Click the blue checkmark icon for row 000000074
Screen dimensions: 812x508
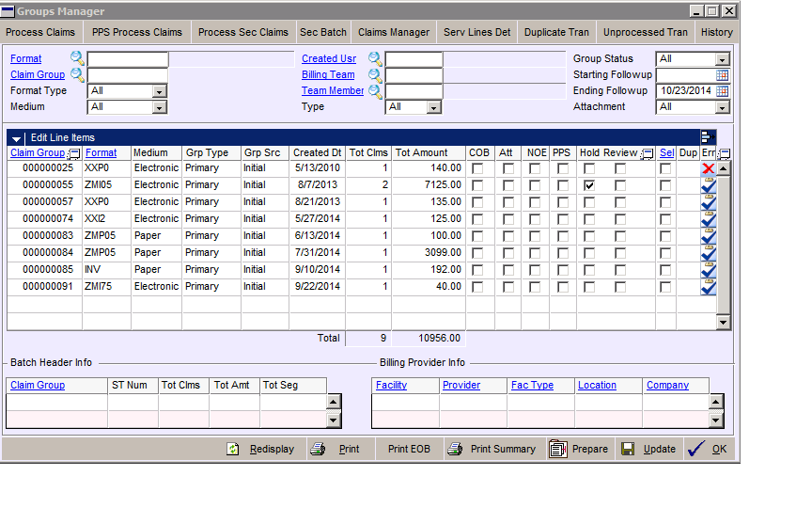pyautogui.click(x=708, y=219)
